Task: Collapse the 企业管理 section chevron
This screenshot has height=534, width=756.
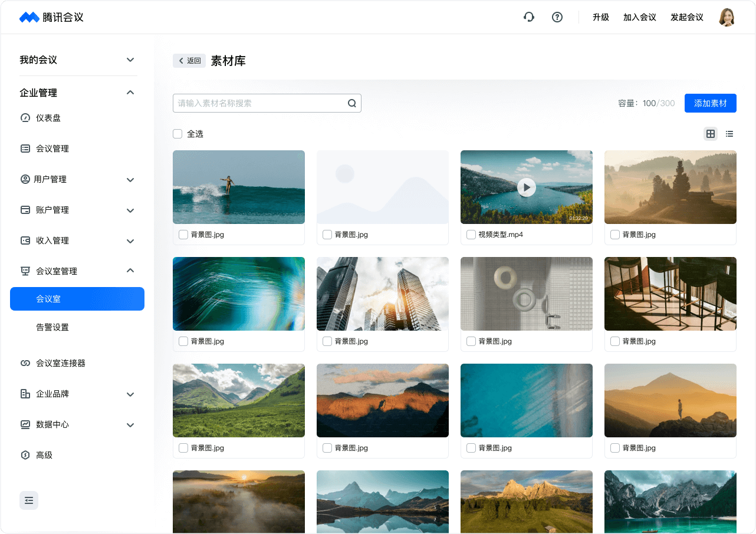Action: pyautogui.click(x=130, y=93)
